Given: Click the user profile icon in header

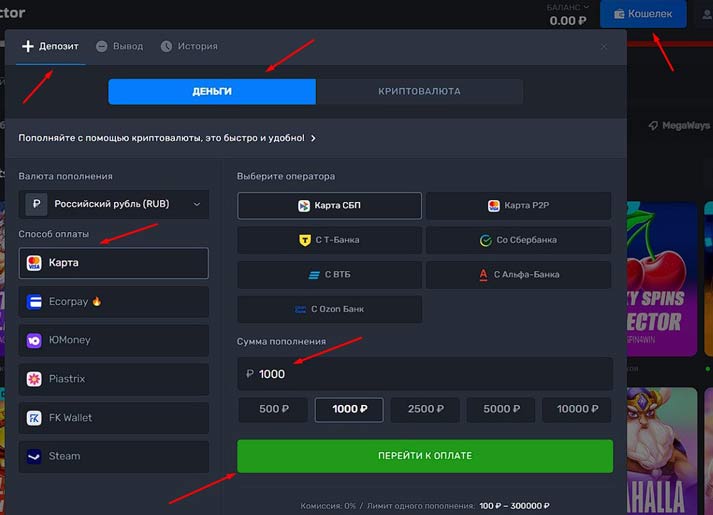Looking at the screenshot, I should (706, 15).
